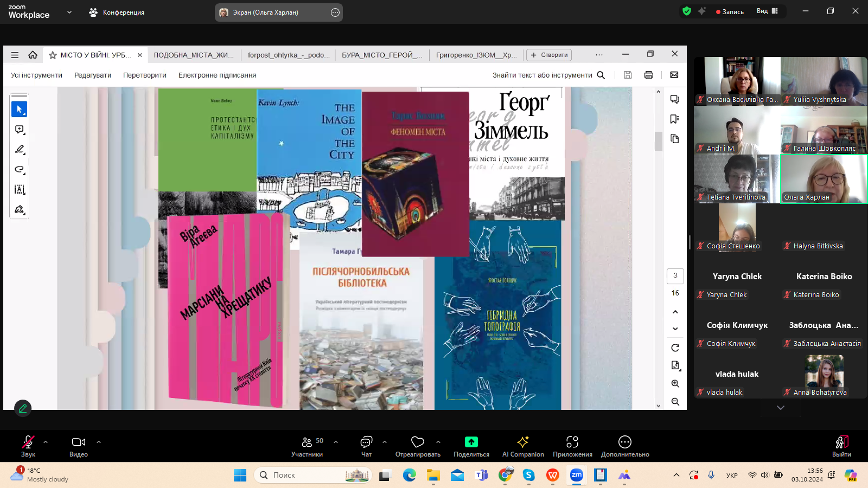
Task: Expand more participants chevron below video grid
Action: coord(780,408)
